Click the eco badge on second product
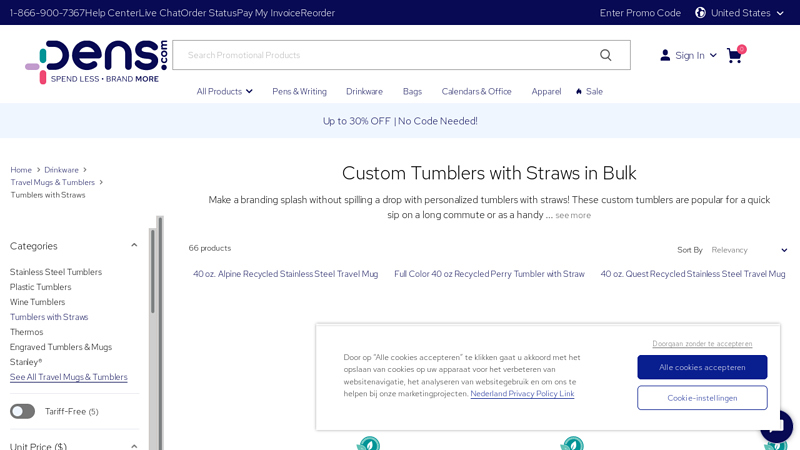Viewport: 800px width, 450px height. click(572, 443)
